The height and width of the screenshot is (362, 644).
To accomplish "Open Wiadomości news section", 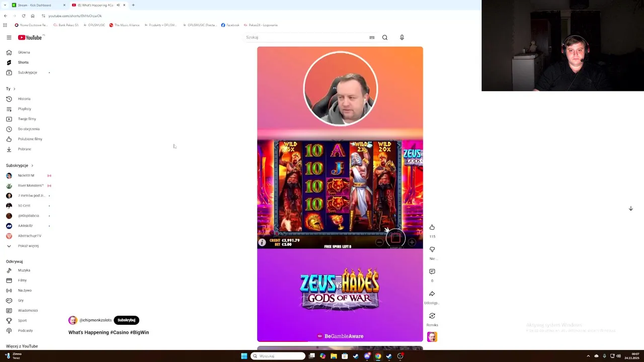I will click(28, 310).
